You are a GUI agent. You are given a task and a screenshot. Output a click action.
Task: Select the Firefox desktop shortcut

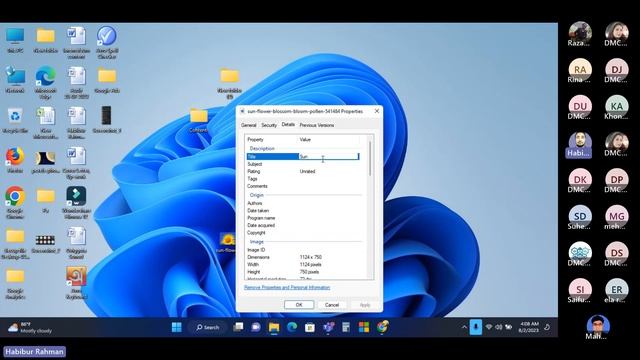pyautogui.click(x=15, y=160)
